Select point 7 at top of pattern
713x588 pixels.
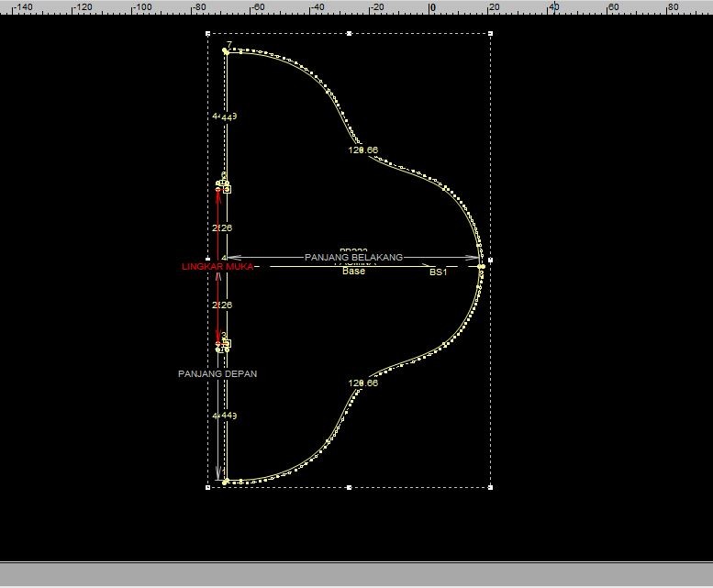[226, 51]
